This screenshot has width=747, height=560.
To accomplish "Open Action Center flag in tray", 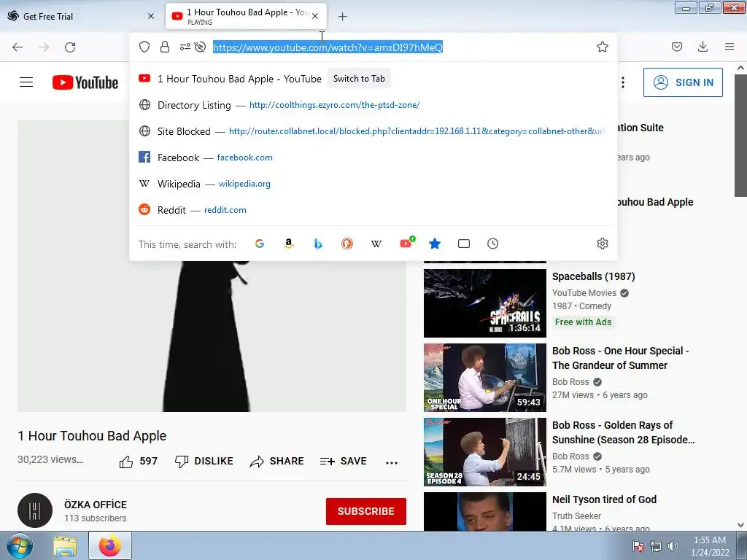I will pyautogui.click(x=638, y=545).
